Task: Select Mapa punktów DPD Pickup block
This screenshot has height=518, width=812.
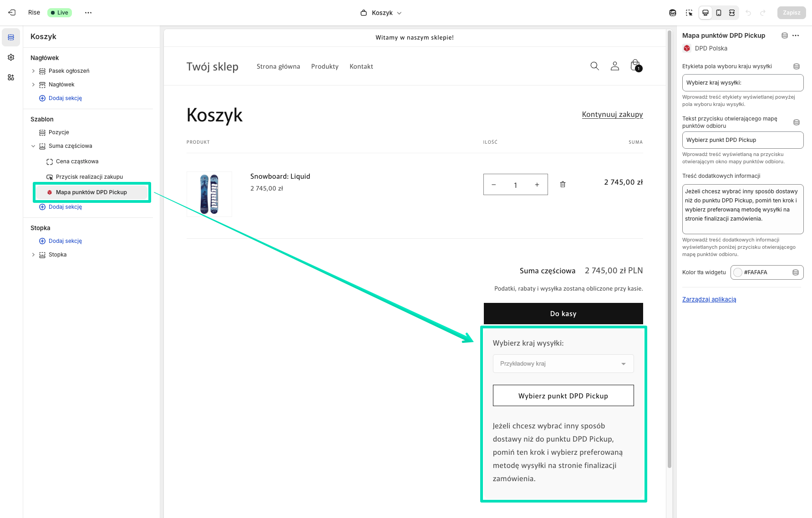Action: tap(91, 192)
